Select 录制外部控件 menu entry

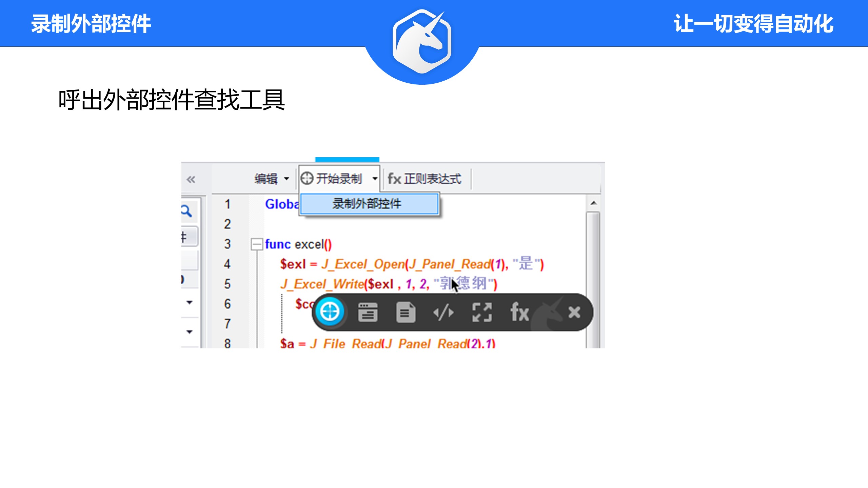click(x=369, y=204)
